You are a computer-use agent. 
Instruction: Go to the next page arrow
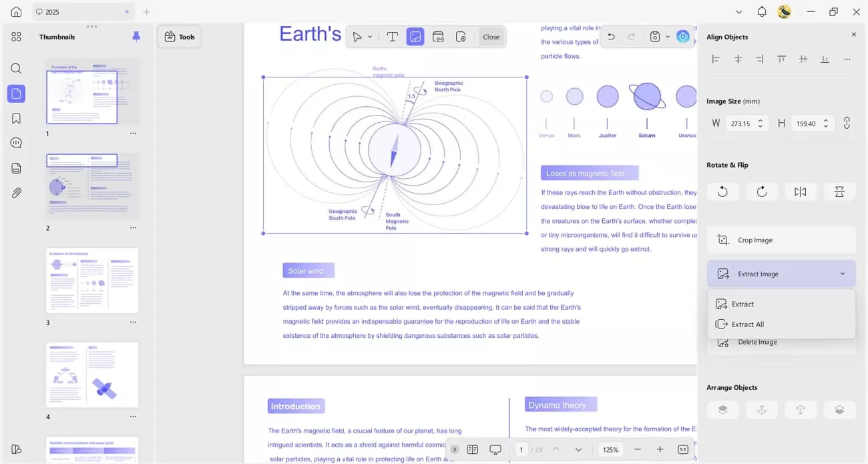(578, 450)
